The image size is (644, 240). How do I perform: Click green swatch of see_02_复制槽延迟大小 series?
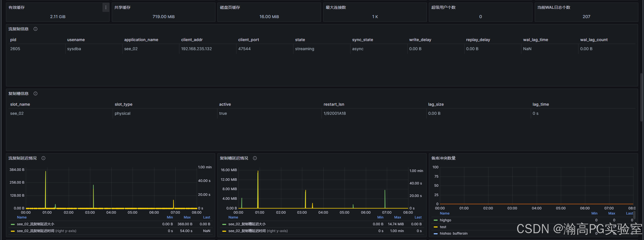click(224, 224)
